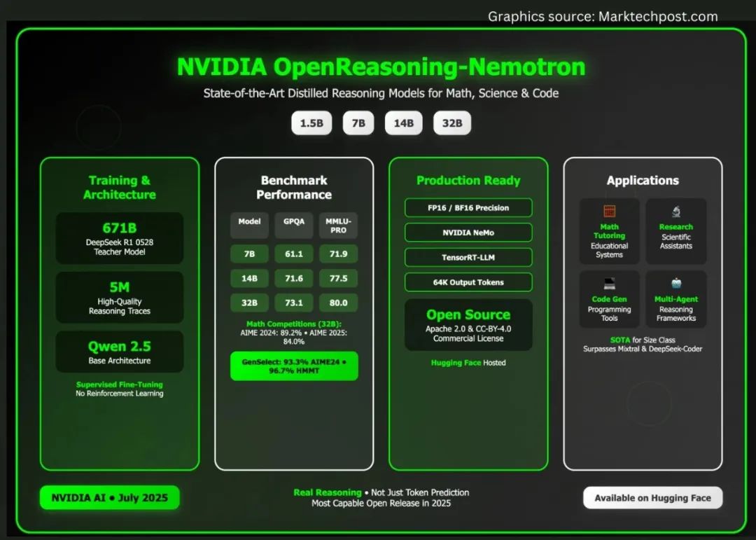The width and height of the screenshot is (756, 540).
Task: Click the Research microscope icon
Action: coord(676,212)
